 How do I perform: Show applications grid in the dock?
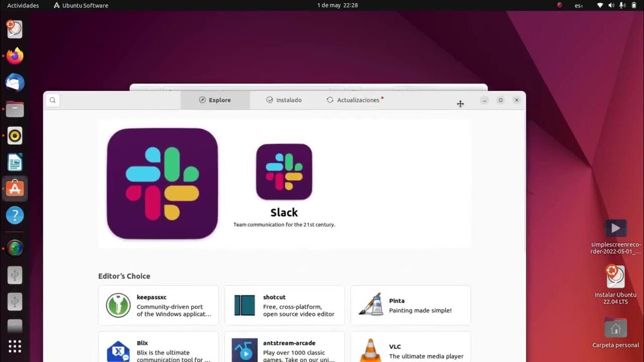(15, 346)
